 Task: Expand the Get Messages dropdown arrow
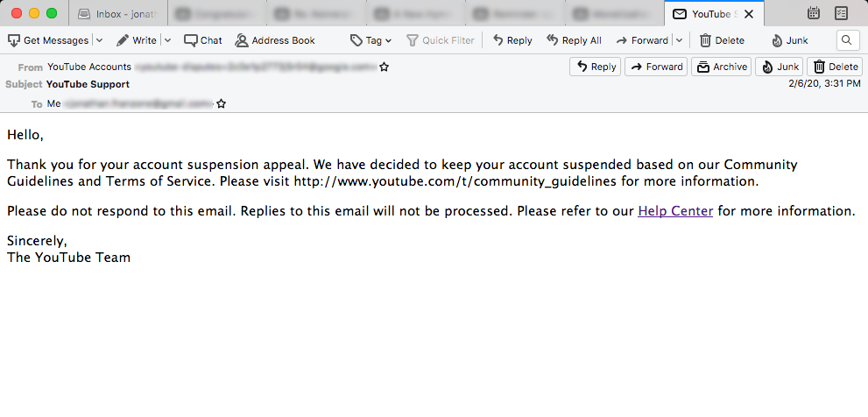click(x=99, y=40)
